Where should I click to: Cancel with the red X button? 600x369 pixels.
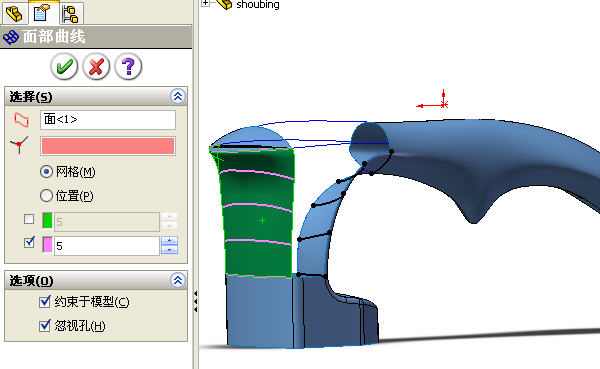click(x=96, y=67)
